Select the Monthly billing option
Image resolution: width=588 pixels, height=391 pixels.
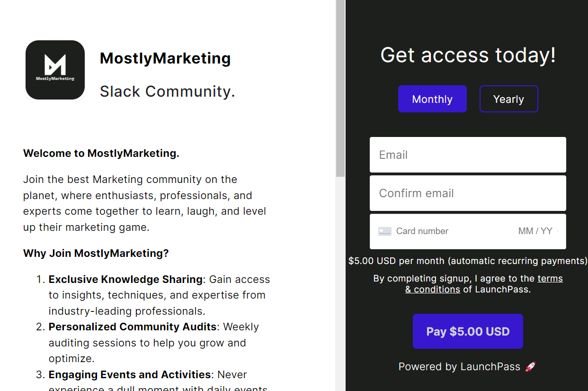[432, 99]
